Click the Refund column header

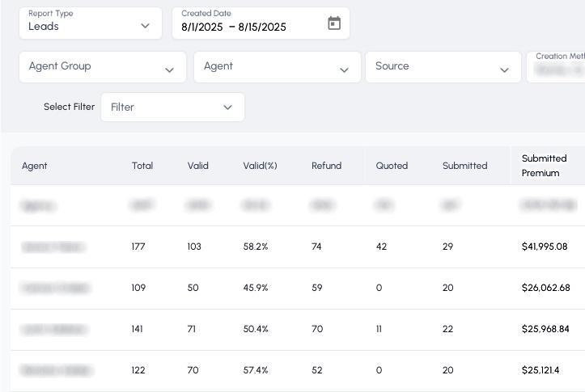(x=326, y=166)
